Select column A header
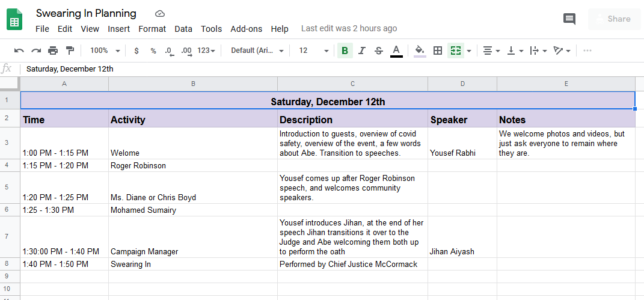 point(64,84)
